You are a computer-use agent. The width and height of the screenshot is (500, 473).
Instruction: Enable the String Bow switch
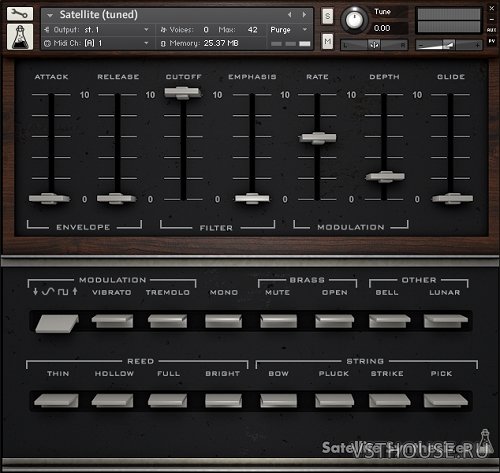[x=278, y=401]
